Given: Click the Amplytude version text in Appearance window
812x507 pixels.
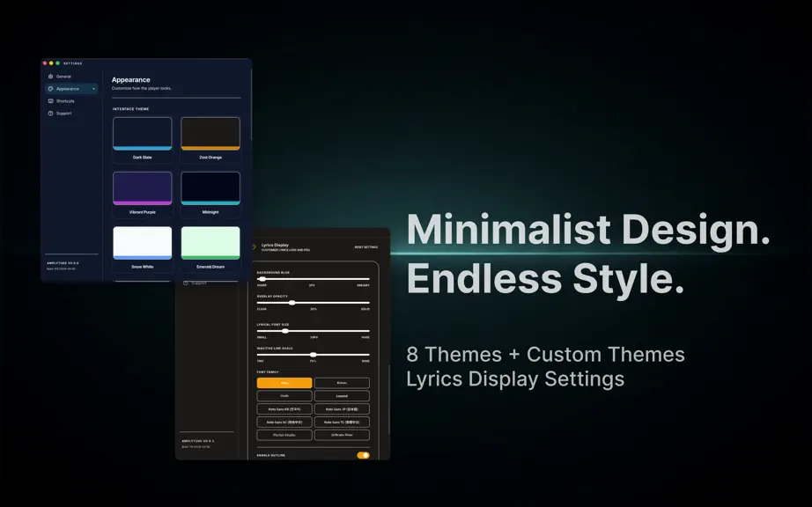Looking at the screenshot, I should point(63,263).
